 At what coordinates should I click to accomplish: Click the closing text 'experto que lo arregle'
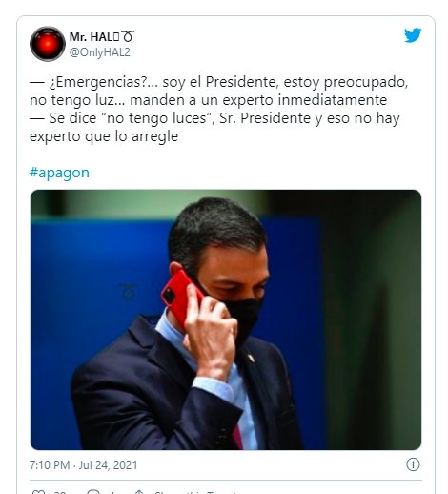point(104,136)
